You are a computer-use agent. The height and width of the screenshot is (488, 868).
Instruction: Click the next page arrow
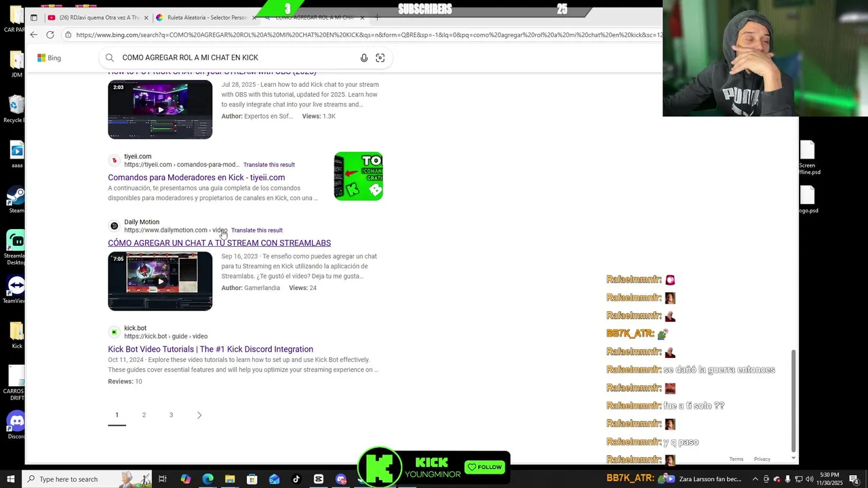coord(199,415)
